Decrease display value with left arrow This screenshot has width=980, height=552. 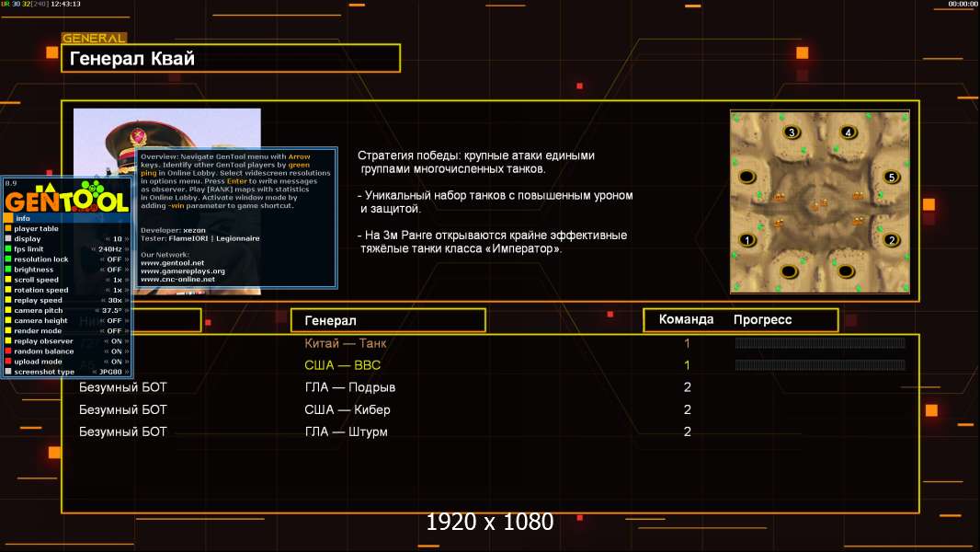click(x=107, y=239)
